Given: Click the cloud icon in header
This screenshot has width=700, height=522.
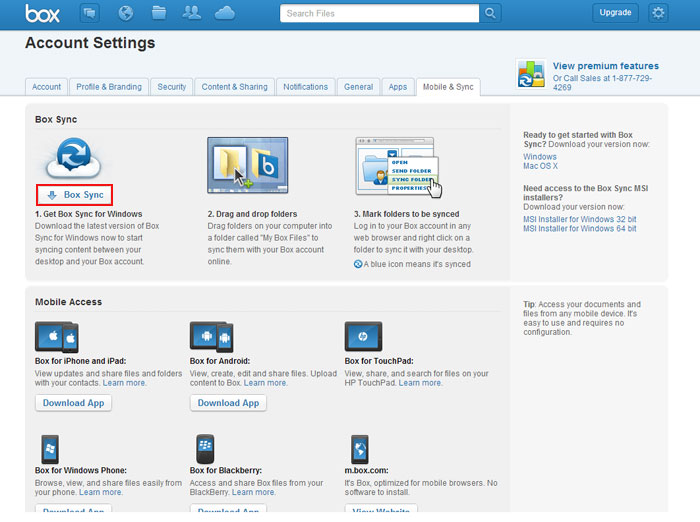Looking at the screenshot, I should pos(225,13).
